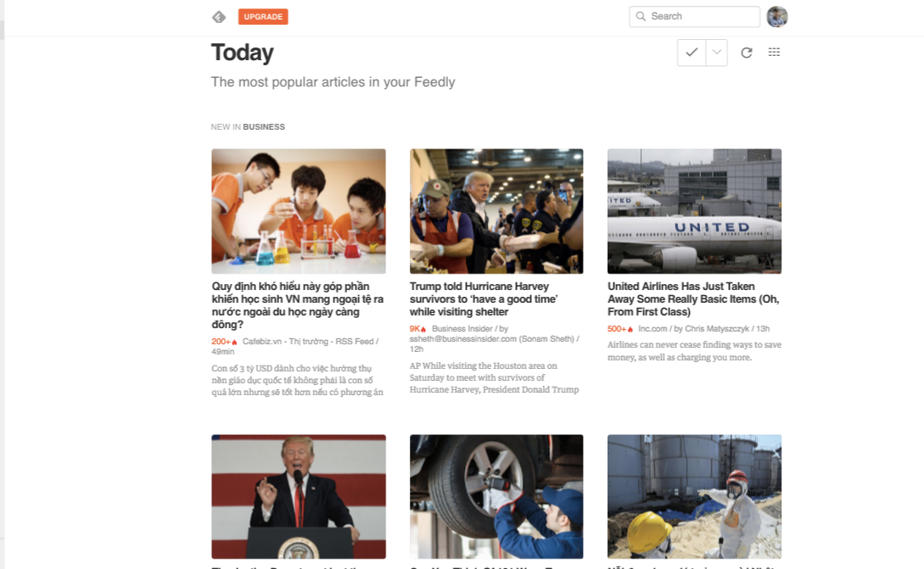
Task: Open the BUSINESS category link
Action: (x=263, y=126)
